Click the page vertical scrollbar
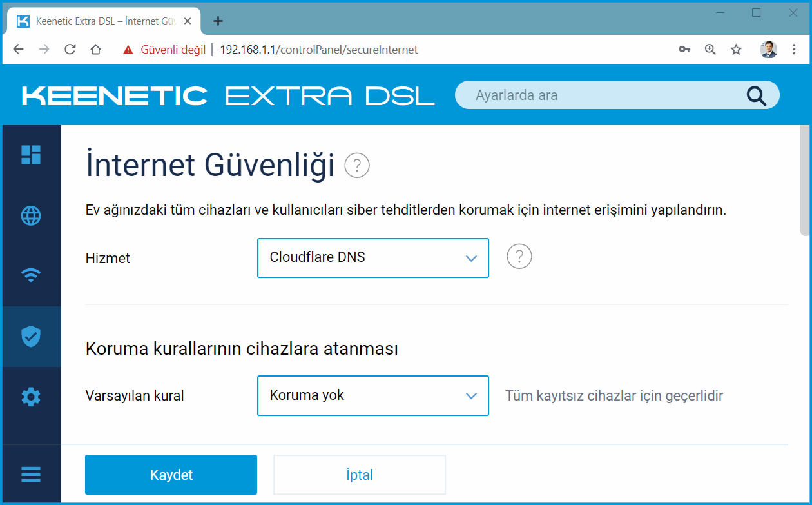 (804, 181)
